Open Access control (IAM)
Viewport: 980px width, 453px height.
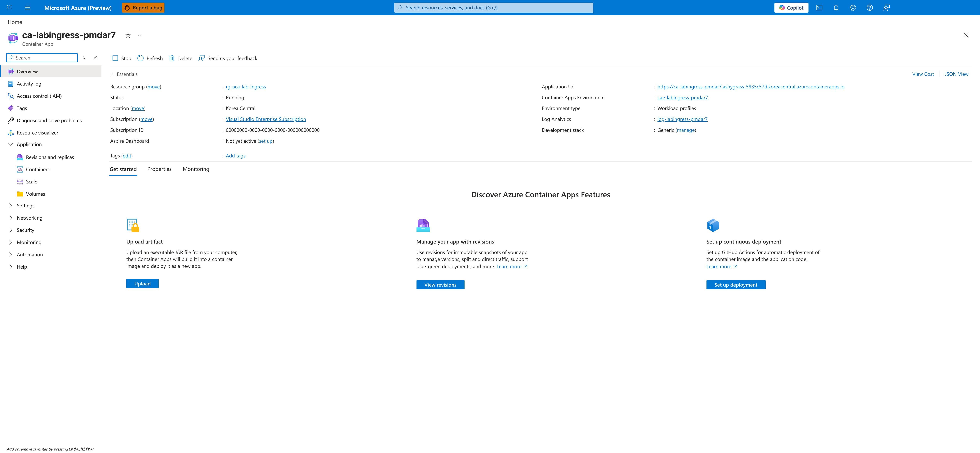pos(51,96)
